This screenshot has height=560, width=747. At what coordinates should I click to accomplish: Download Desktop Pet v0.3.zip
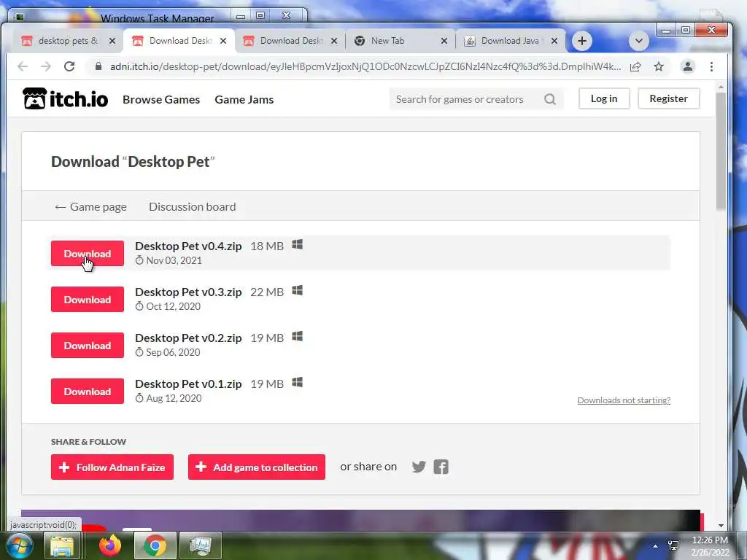[x=88, y=299]
